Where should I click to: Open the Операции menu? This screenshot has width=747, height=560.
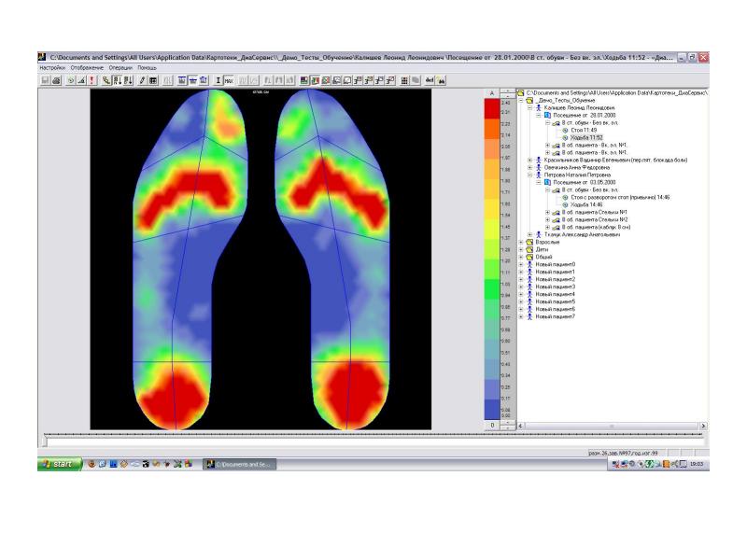point(120,68)
